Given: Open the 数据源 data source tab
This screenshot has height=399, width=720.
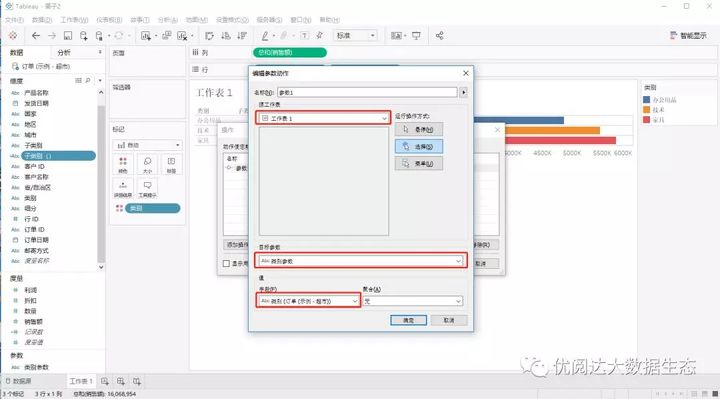Looking at the screenshot, I should tap(18, 381).
